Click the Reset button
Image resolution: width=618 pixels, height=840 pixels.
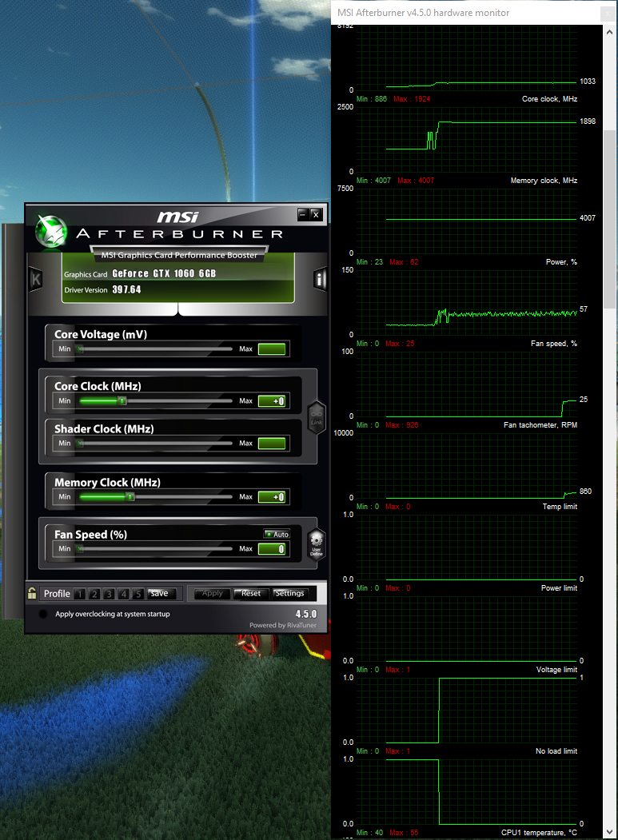tap(251, 594)
